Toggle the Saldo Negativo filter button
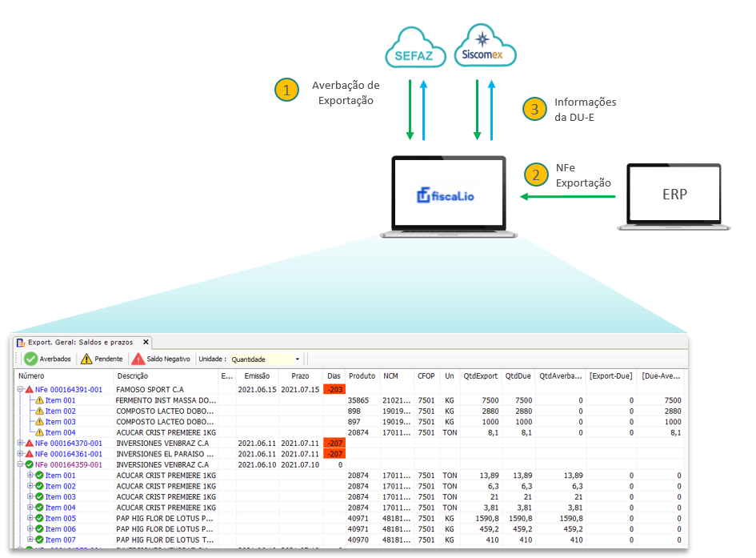The width and height of the screenshot is (756, 558). point(161,359)
